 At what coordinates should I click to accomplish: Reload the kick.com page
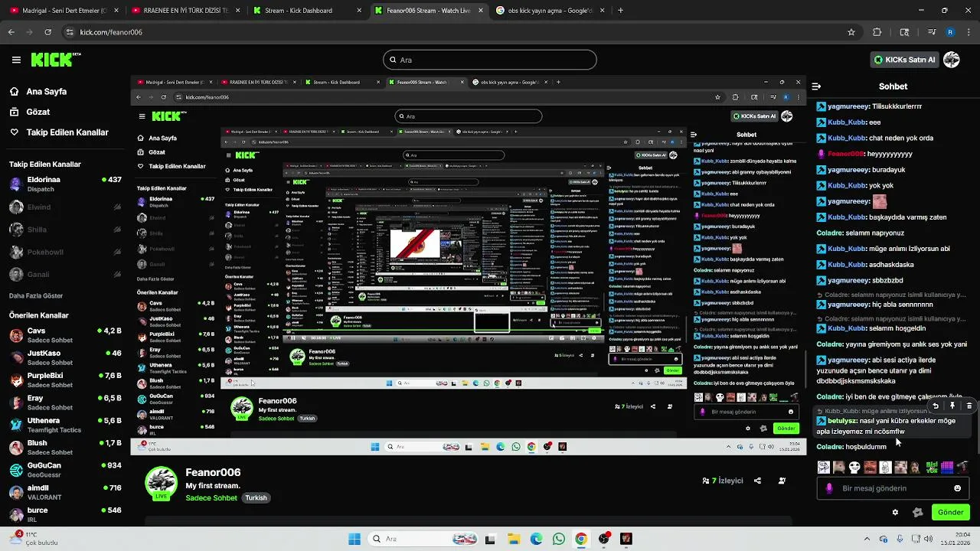coord(47,32)
